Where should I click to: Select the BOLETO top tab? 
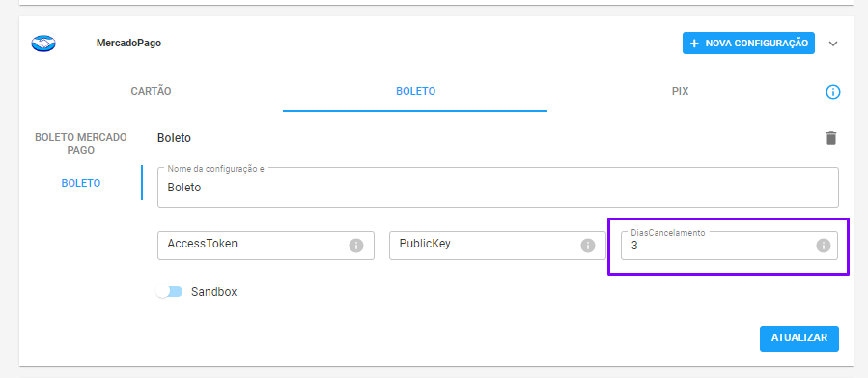(x=415, y=92)
